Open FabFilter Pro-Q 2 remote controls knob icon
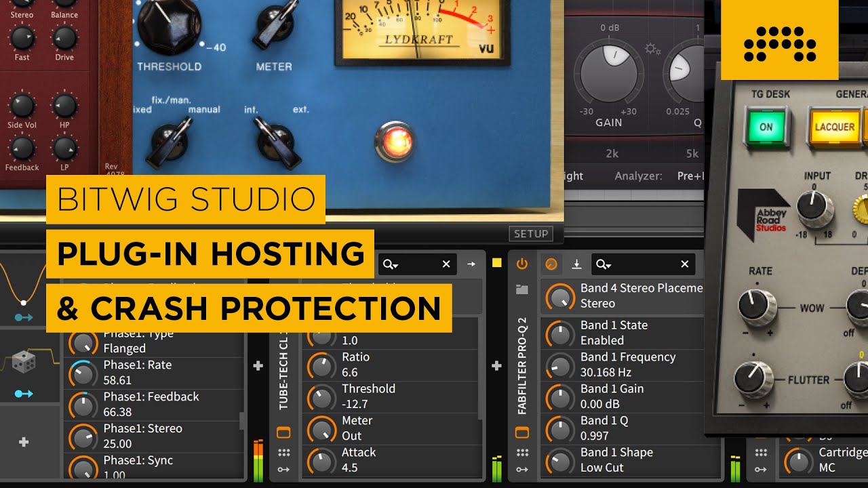The height and width of the screenshot is (488, 868). pos(551,264)
